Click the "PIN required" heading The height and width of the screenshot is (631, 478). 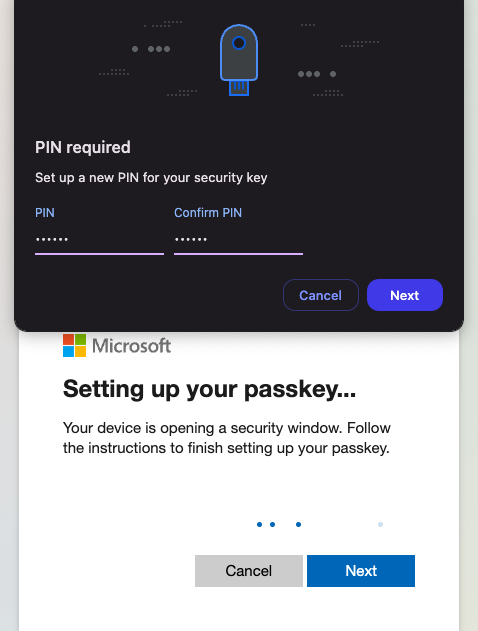[x=83, y=147]
